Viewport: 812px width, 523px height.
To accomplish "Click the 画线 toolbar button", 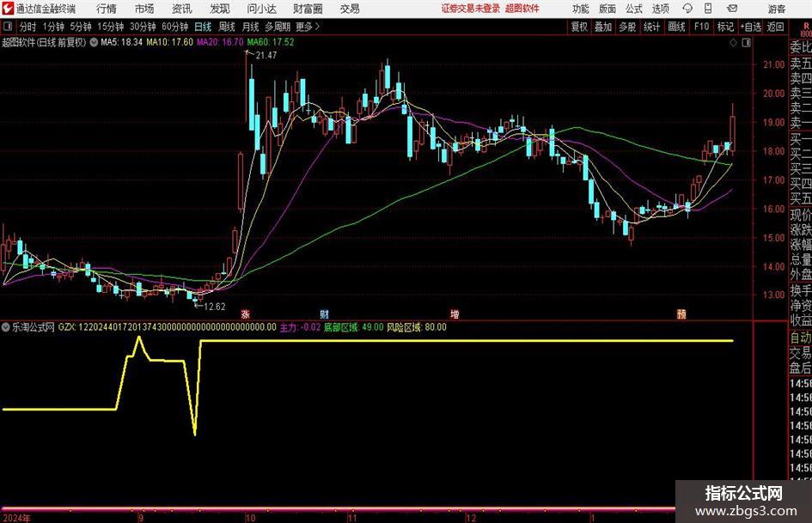I will coord(676,27).
